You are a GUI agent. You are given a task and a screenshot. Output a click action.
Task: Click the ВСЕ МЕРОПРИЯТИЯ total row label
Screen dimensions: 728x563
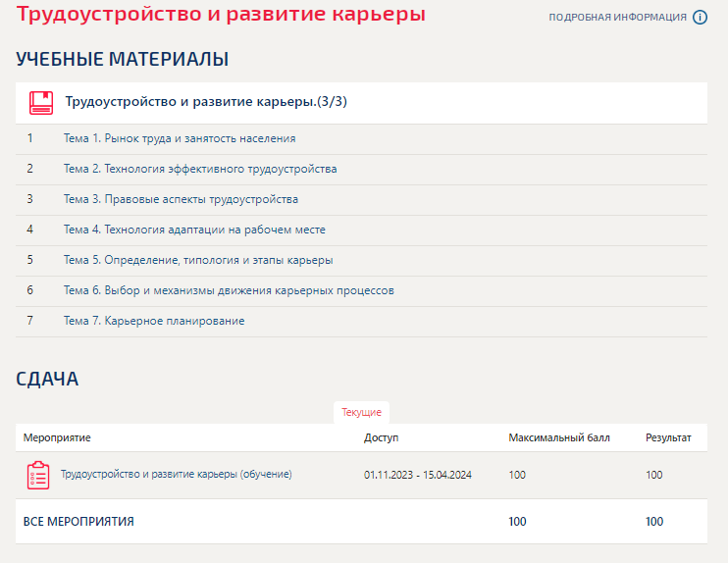tap(78, 522)
